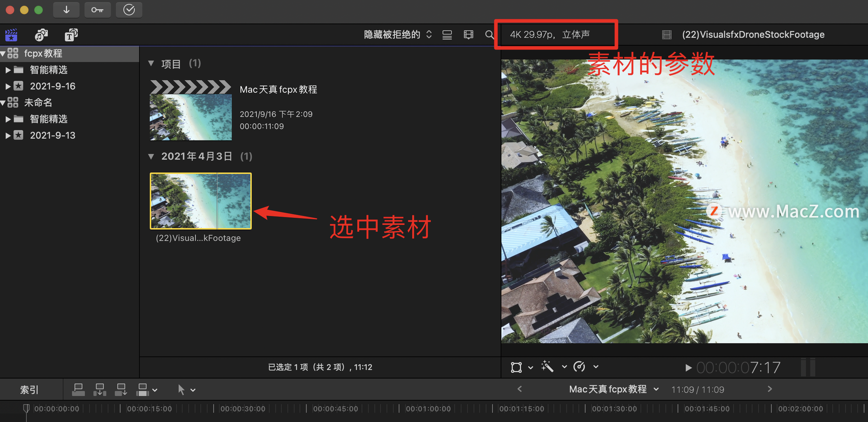Open enhancements dropdown chevron
This screenshot has height=422, width=868.
(x=564, y=367)
